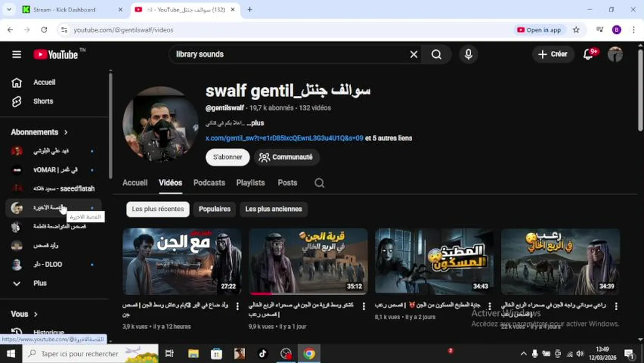Open the Chrome three-dot menu
The width and height of the screenshot is (644, 363).
(633, 30)
